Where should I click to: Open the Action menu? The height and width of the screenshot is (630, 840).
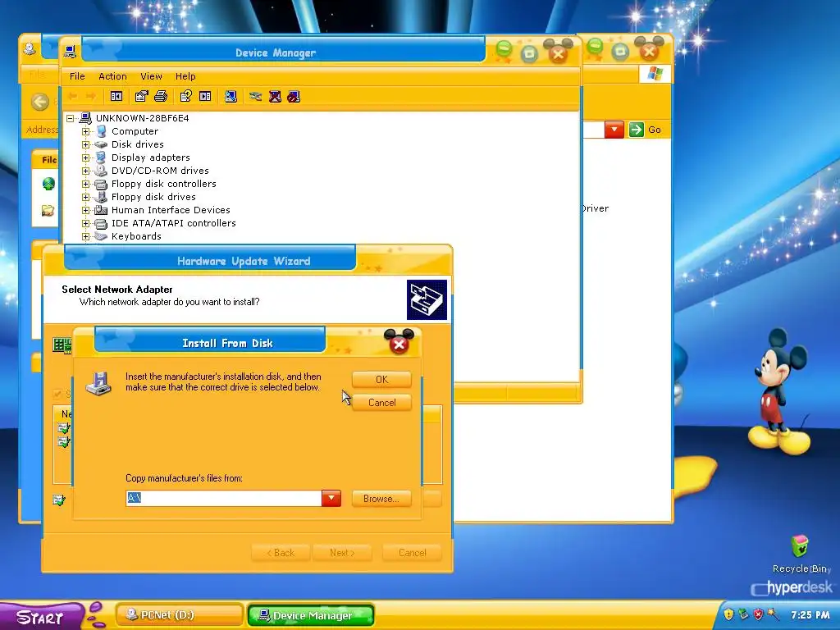click(112, 76)
